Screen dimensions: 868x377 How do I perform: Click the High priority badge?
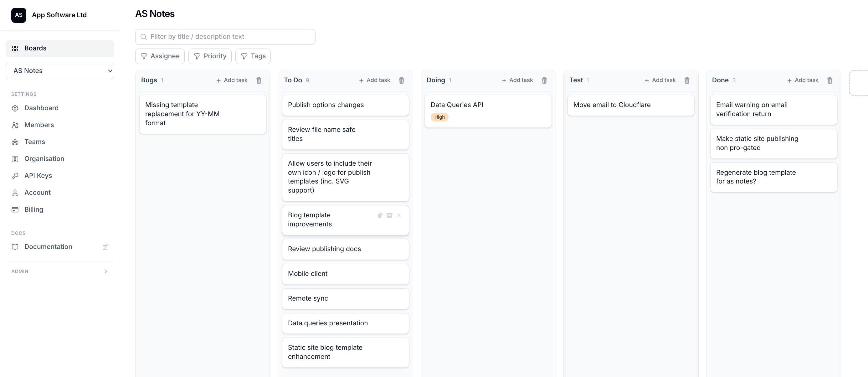tap(439, 117)
